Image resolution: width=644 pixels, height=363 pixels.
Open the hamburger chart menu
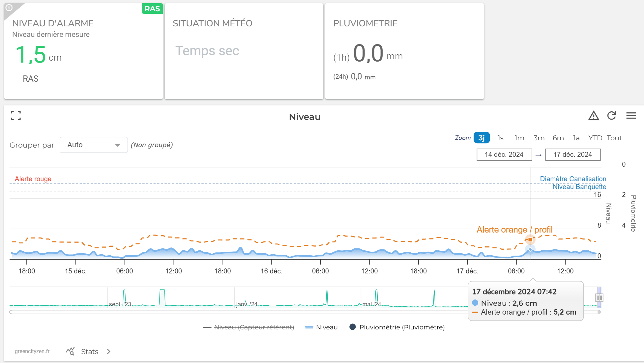coord(631,116)
